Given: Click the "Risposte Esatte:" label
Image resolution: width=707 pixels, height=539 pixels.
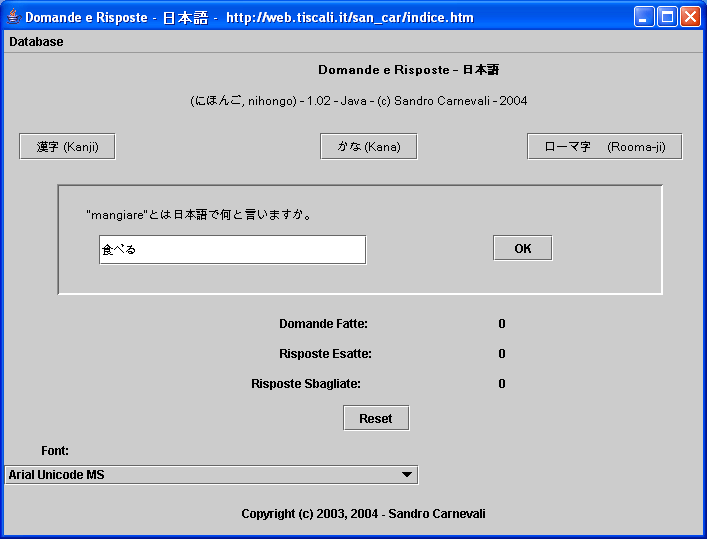Looking at the screenshot, I should coord(326,354).
